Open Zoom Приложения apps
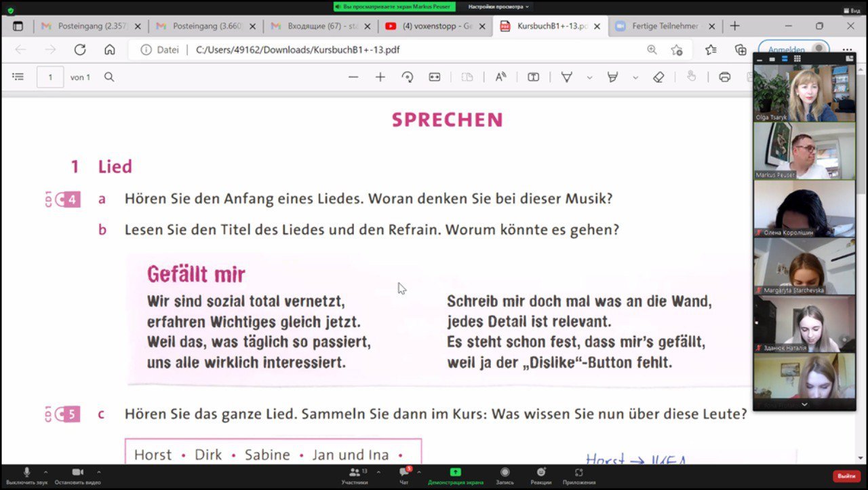The height and width of the screenshot is (490, 868). click(x=578, y=476)
